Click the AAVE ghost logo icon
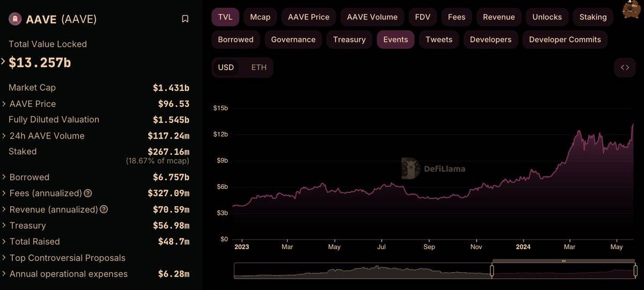 point(15,19)
